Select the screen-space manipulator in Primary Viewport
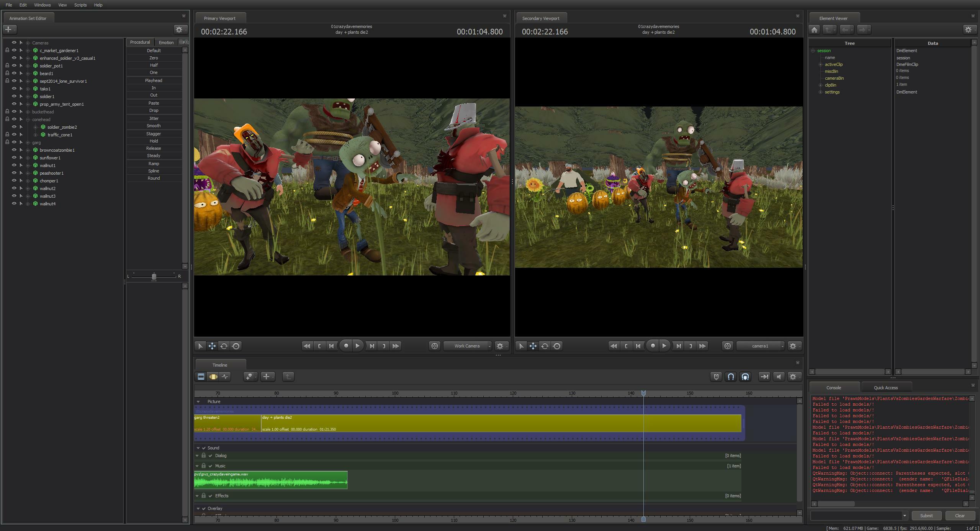This screenshot has width=980, height=531. pos(236,346)
